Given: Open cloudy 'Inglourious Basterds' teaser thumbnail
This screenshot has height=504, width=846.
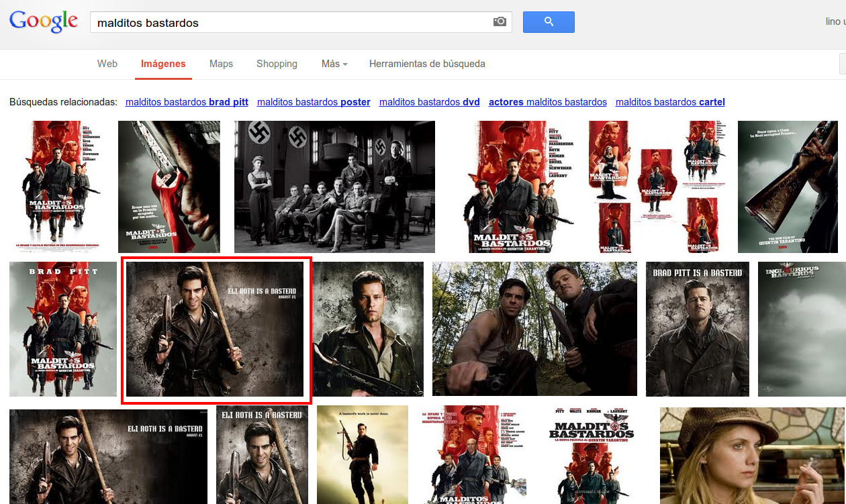Looking at the screenshot, I should pos(802,329).
